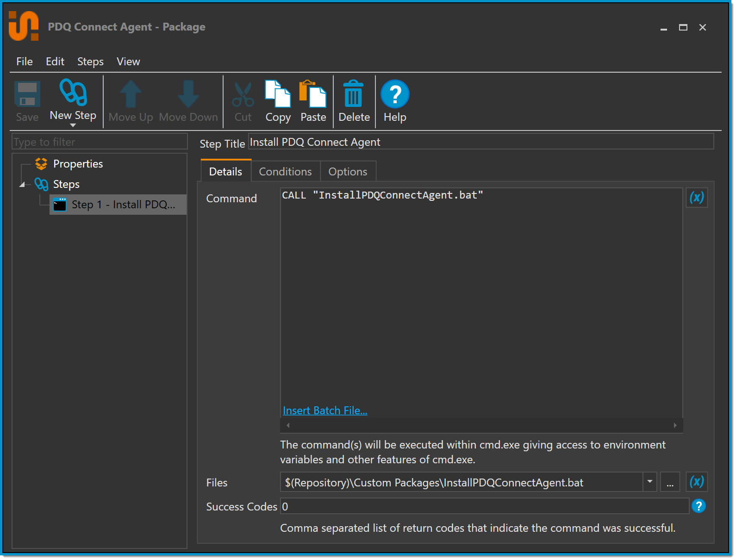The width and height of the screenshot is (736, 560).
Task: Click the Copy toolbar icon
Action: (278, 93)
